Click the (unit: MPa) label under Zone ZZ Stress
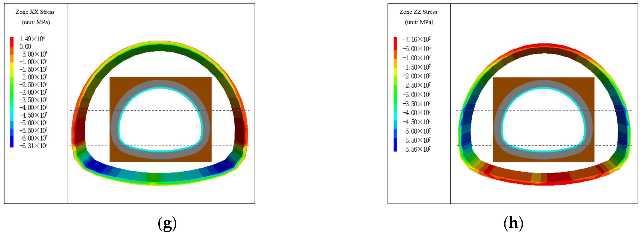Viewport: 644px width, 236px height. pyautogui.click(x=419, y=22)
